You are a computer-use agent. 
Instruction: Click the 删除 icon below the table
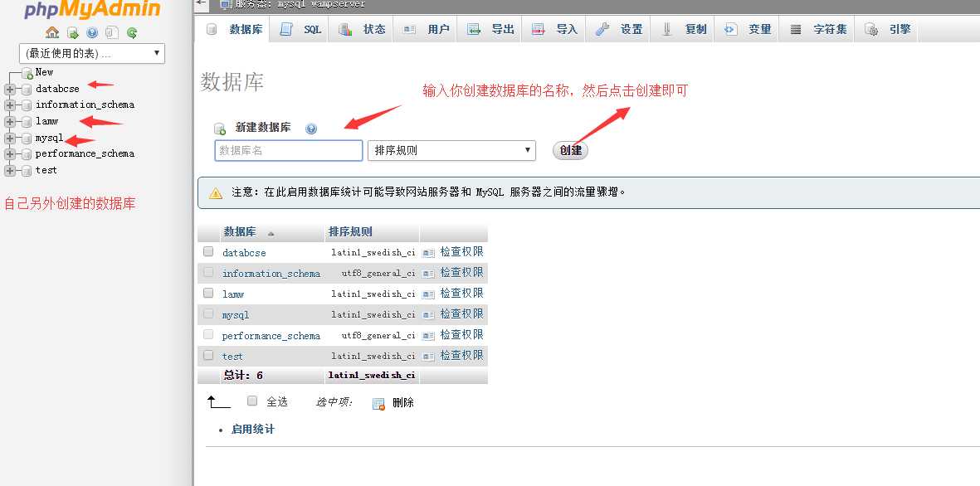(x=378, y=404)
